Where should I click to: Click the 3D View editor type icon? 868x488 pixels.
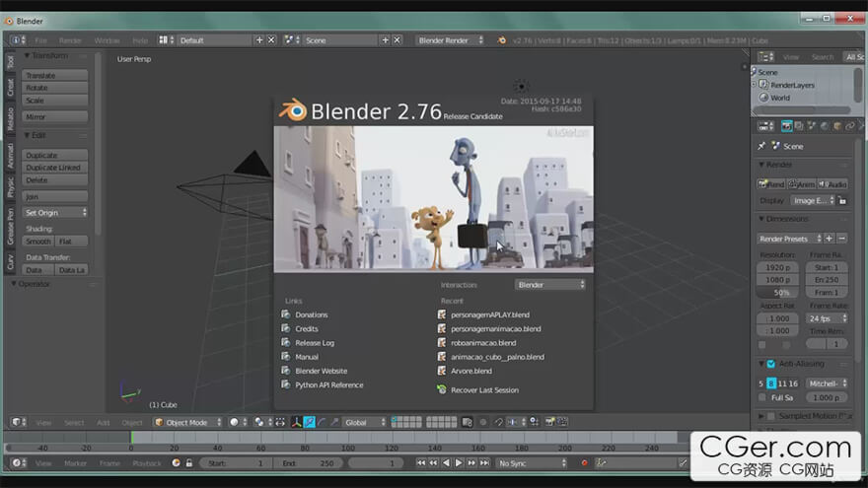pyautogui.click(x=19, y=422)
